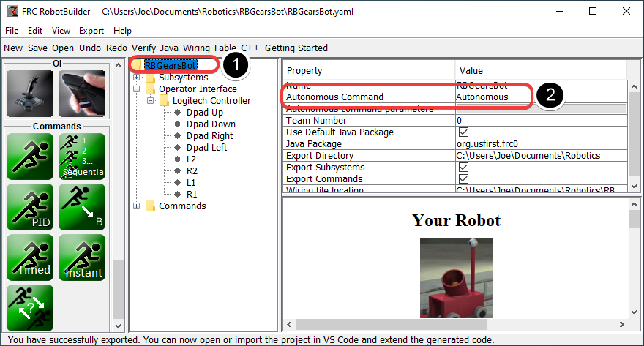
Task: Click the help pane scroll down arrow
Action: coord(634,312)
